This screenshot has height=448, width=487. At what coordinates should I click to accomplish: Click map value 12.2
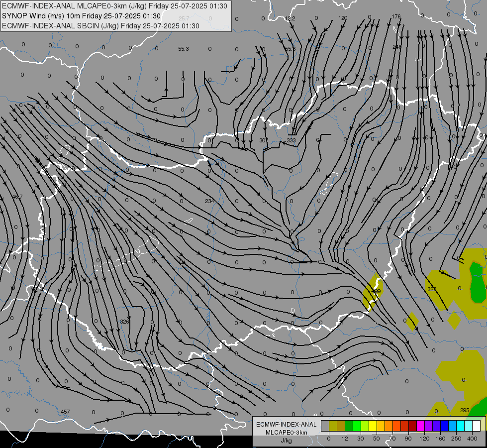point(290,18)
